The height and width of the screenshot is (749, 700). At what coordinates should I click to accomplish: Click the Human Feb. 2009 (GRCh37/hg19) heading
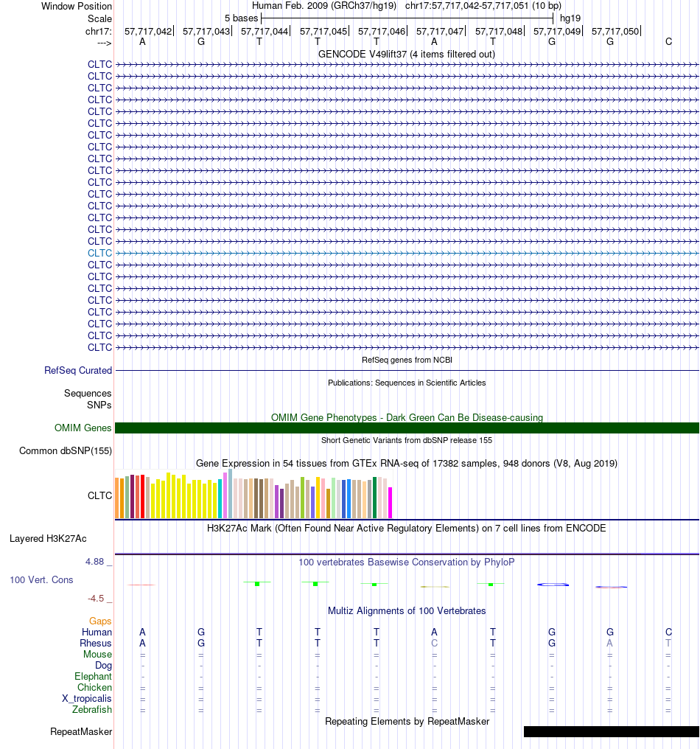tap(324, 6)
